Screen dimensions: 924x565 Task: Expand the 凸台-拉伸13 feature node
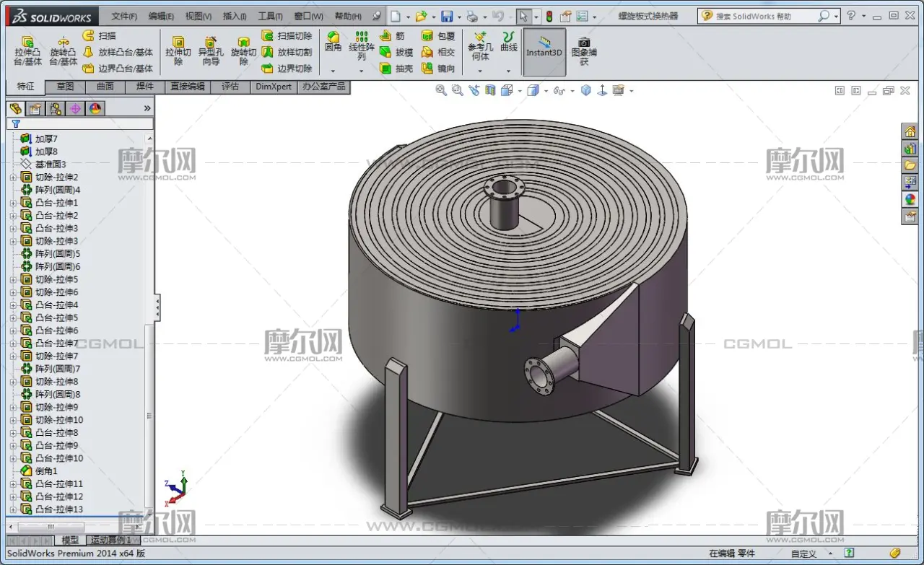(12, 509)
